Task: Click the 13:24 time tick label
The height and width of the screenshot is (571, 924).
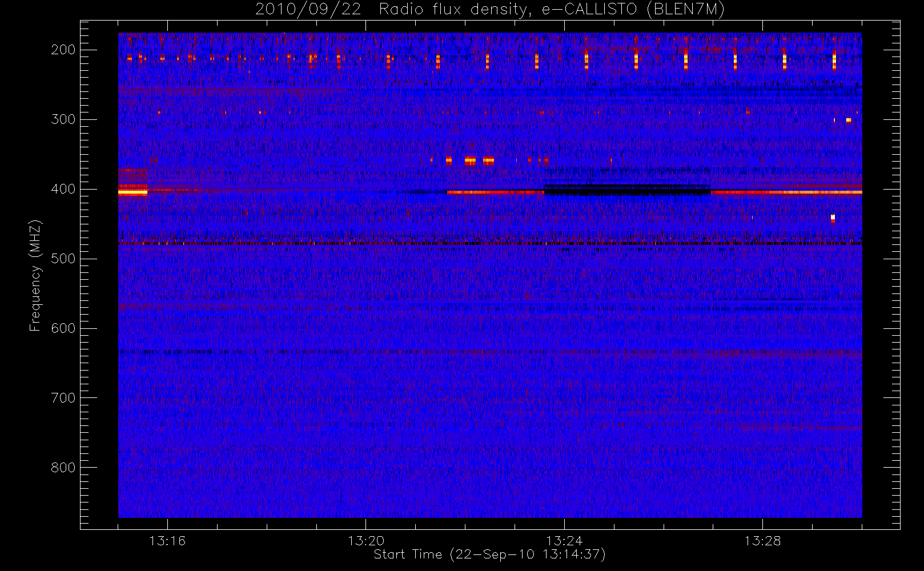Action: point(564,541)
